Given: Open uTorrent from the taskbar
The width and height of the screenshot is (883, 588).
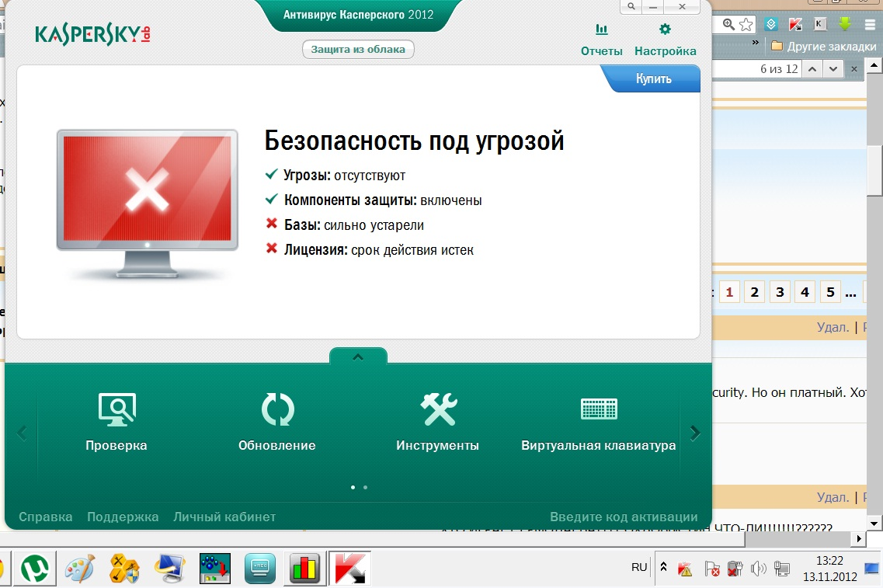Looking at the screenshot, I should click(x=35, y=569).
